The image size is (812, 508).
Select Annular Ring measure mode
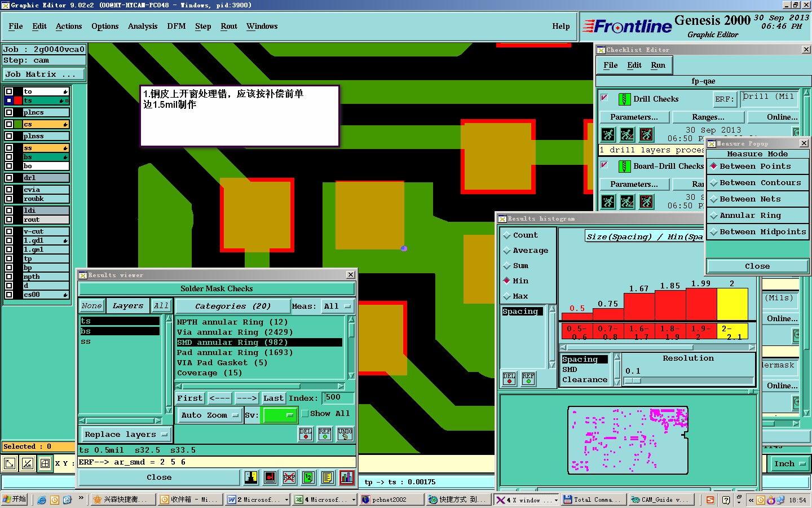point(757,216)
